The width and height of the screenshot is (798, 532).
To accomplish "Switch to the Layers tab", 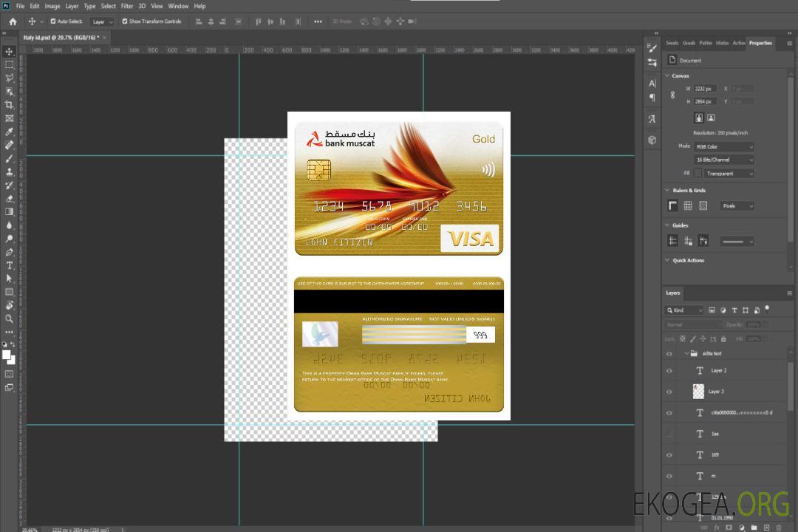I will (673, 293).
